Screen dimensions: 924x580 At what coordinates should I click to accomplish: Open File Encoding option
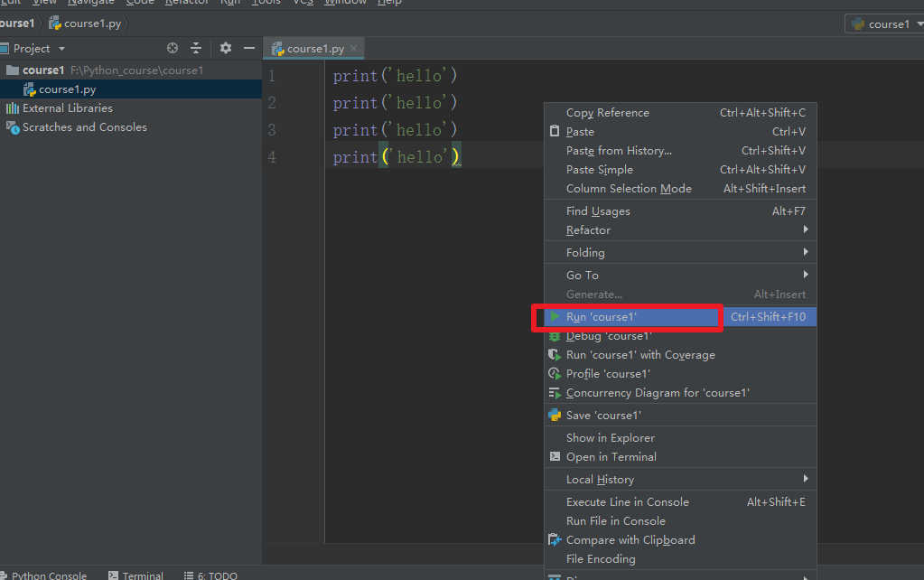[x=680, y=559]
